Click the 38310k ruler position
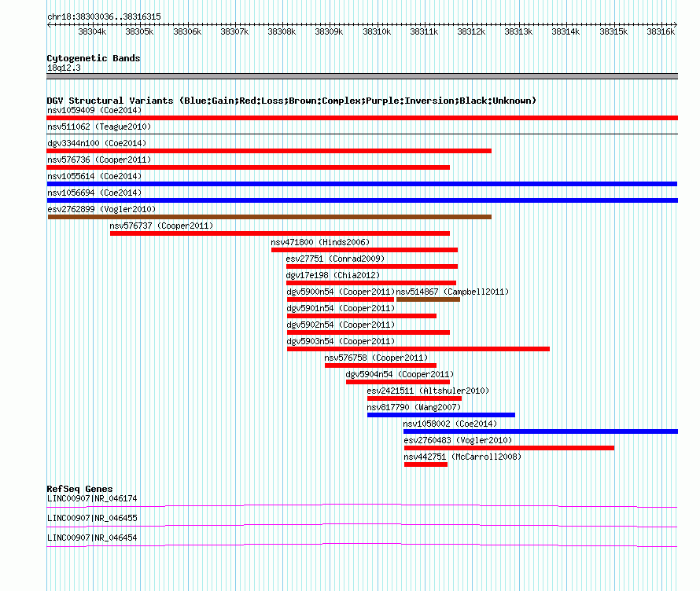Screen dimensions: 700x591 coord(377,31)
